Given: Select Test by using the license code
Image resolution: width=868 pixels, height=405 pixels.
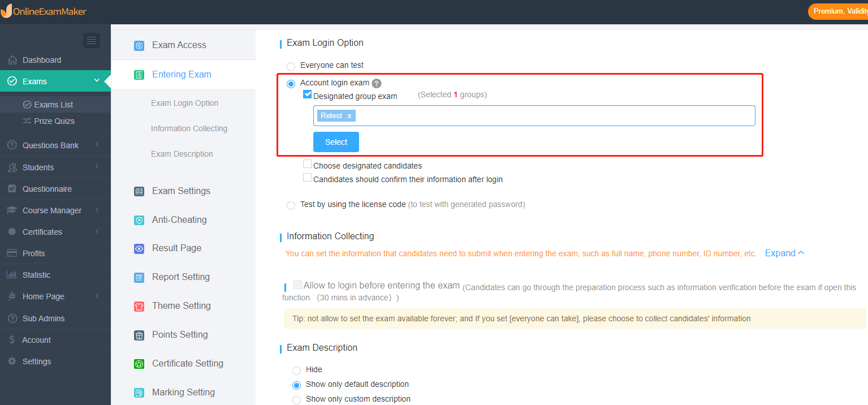Looking at the screenshot, I should [291, 205].
